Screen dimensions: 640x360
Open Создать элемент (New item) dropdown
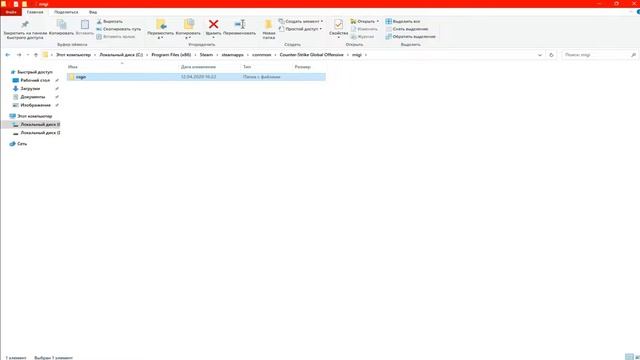coord(301,21)
